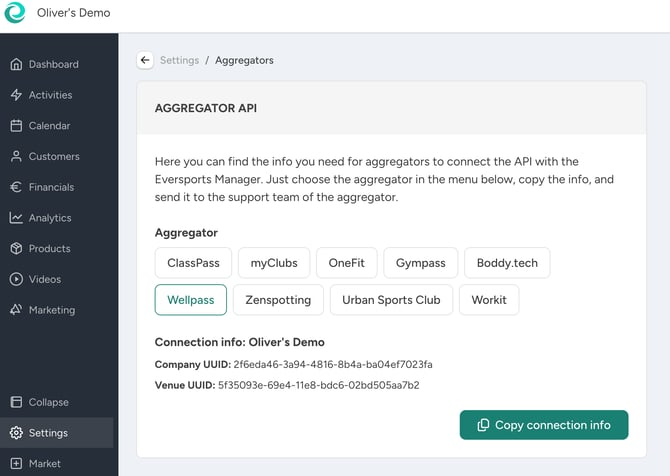The height and width of the screenshot is (476, 670).
Task: Click the Calendar icon in sidebar
Action: [x=16, y=126]
